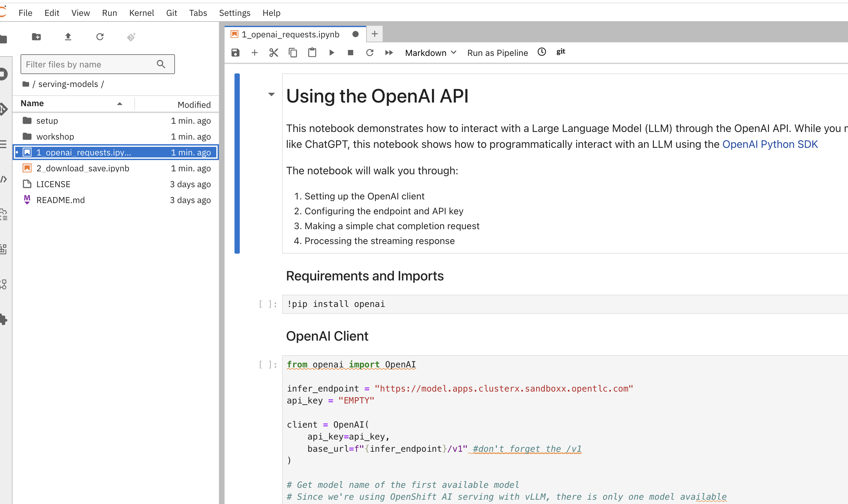Sort files by the Modified column
Screen dimensions: 848x504
coord(194,105)
